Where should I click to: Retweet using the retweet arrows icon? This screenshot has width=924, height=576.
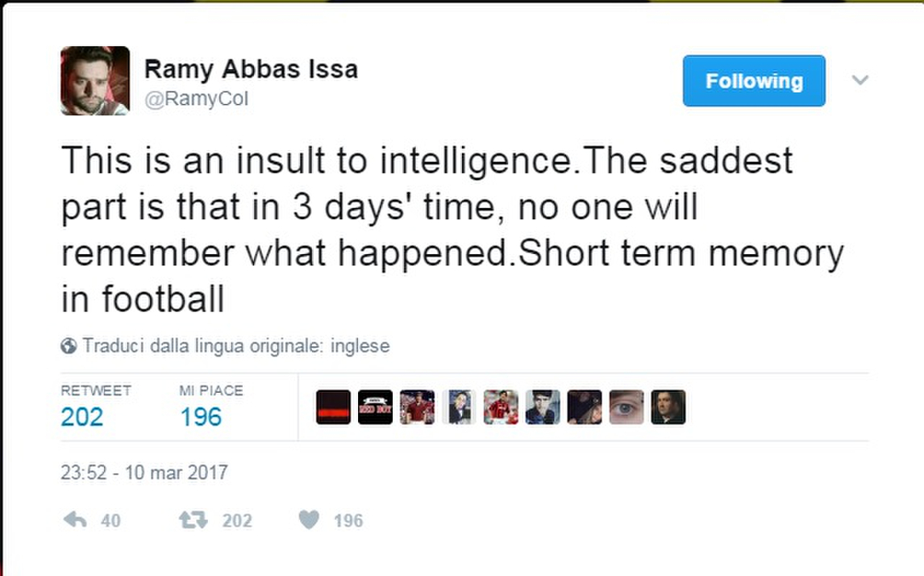[193, 520]
